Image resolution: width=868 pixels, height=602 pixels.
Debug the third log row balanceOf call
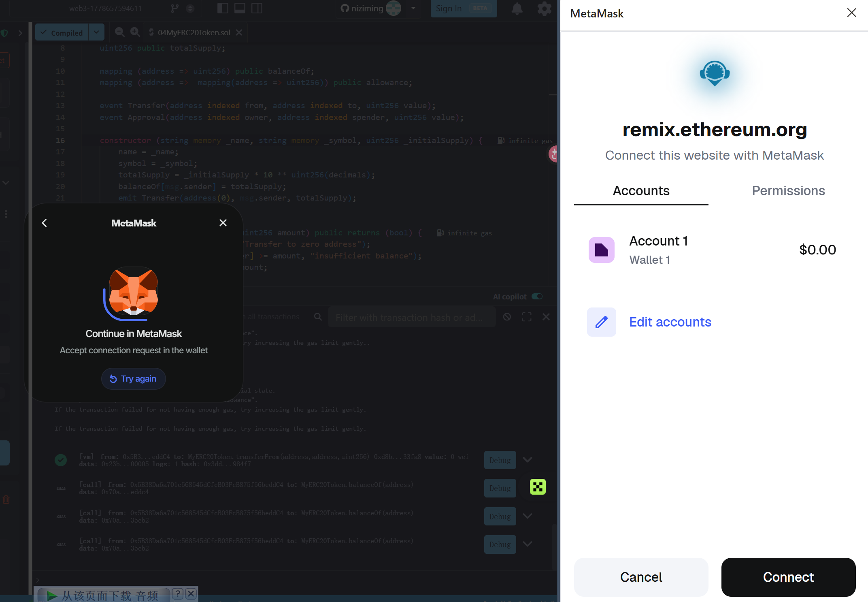[500, 517]
